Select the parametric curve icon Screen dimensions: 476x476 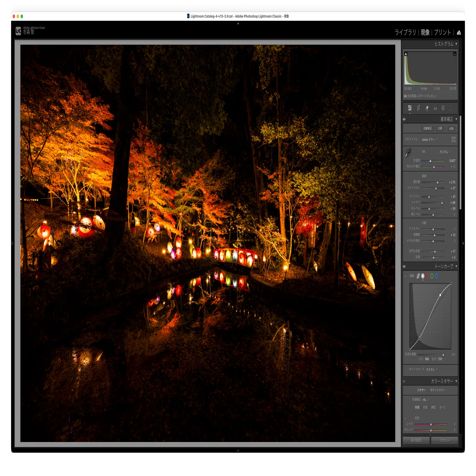(x=418, y=276)
